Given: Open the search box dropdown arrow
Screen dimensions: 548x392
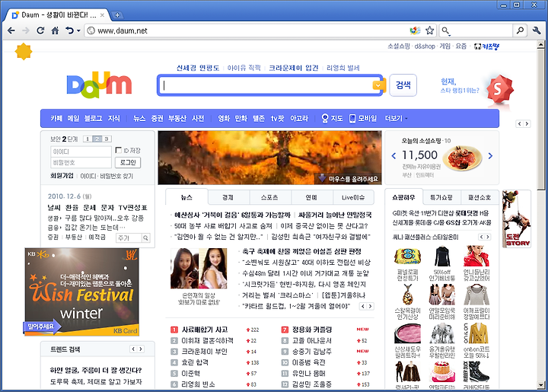Looking at the screenshot, I should click(x=377, y=85).
